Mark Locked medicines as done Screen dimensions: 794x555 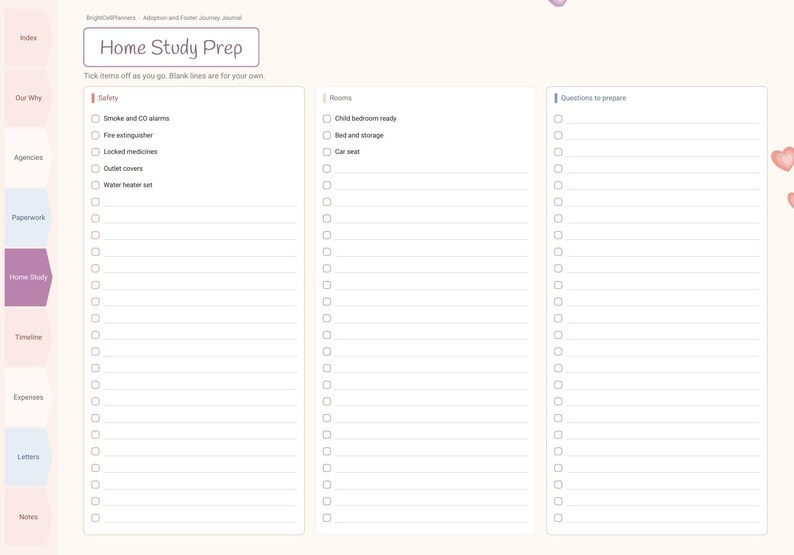pos(95,152)
